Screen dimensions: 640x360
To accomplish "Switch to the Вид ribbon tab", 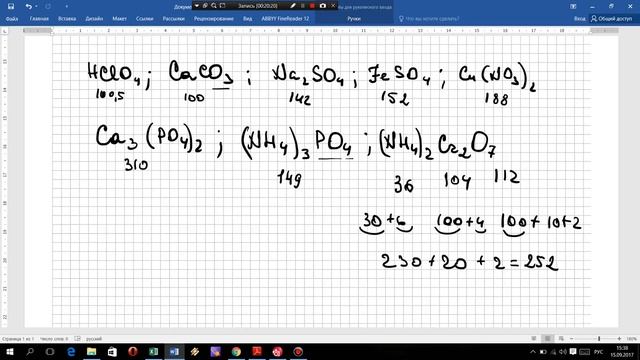I will tap(247, 19).
